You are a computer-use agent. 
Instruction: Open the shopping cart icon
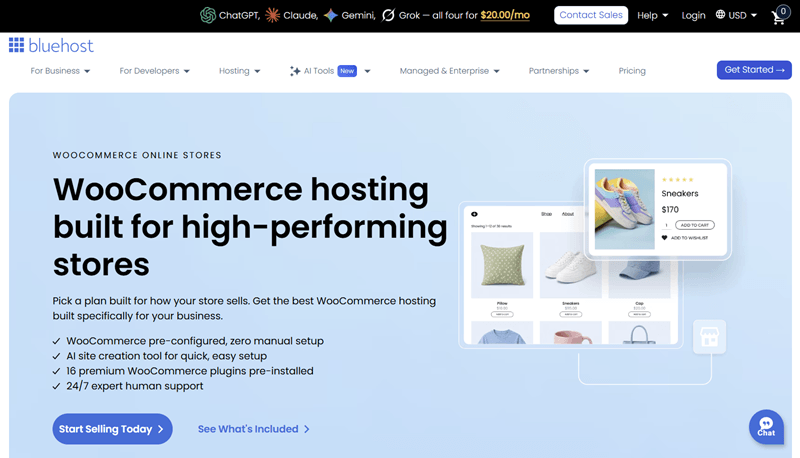pyautogui.click(x=779, y=16)
